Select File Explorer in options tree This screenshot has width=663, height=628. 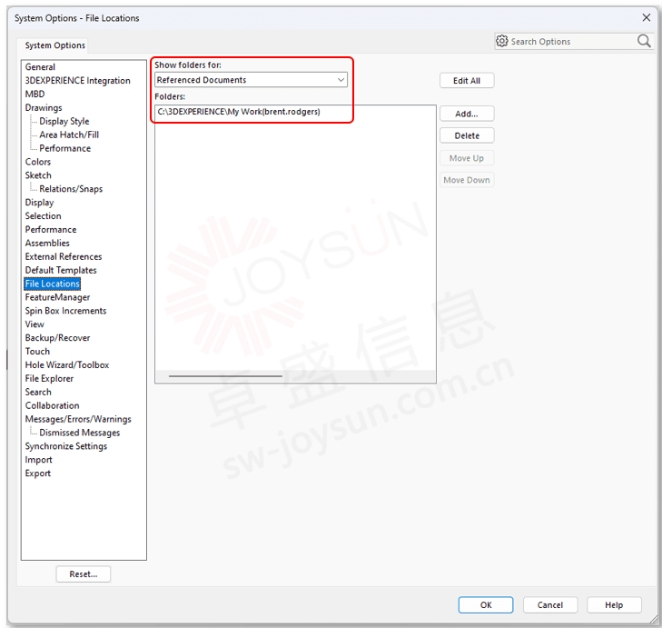pos(49,378)
